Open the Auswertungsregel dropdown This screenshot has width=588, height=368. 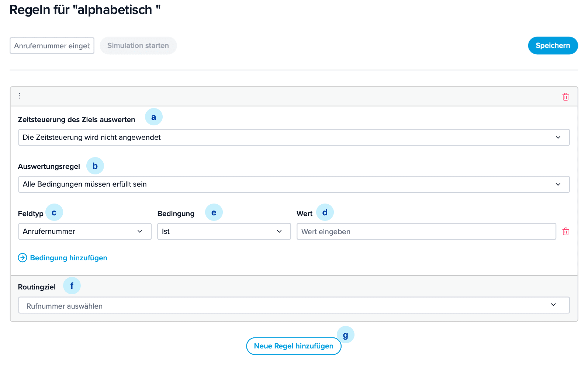click(x=294, y=184)
